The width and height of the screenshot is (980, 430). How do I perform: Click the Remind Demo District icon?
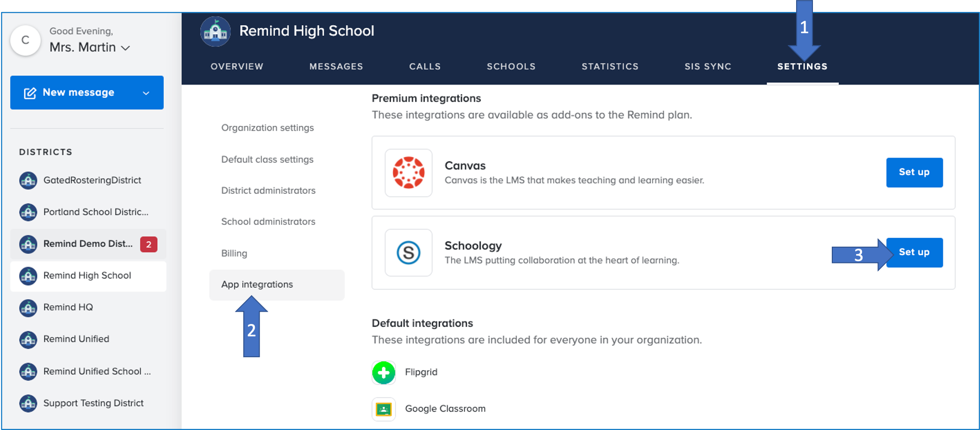[x=28, y=244]
